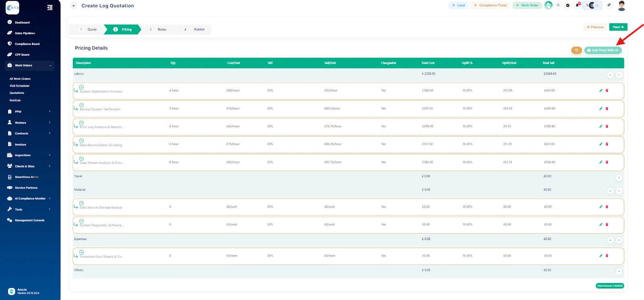This screenshot has width=644, height=300.
Task: Delete the Data Secure Storage Backup row
Action: pos(607,207)
